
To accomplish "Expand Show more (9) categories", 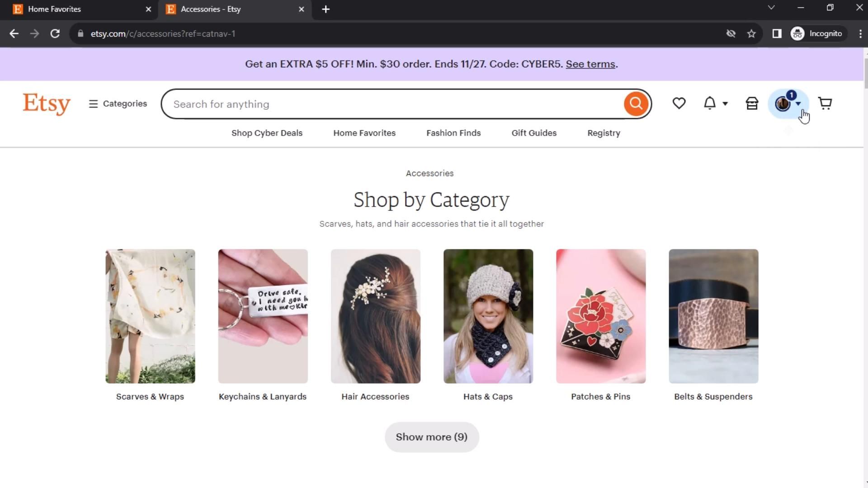I will (431, 437).
